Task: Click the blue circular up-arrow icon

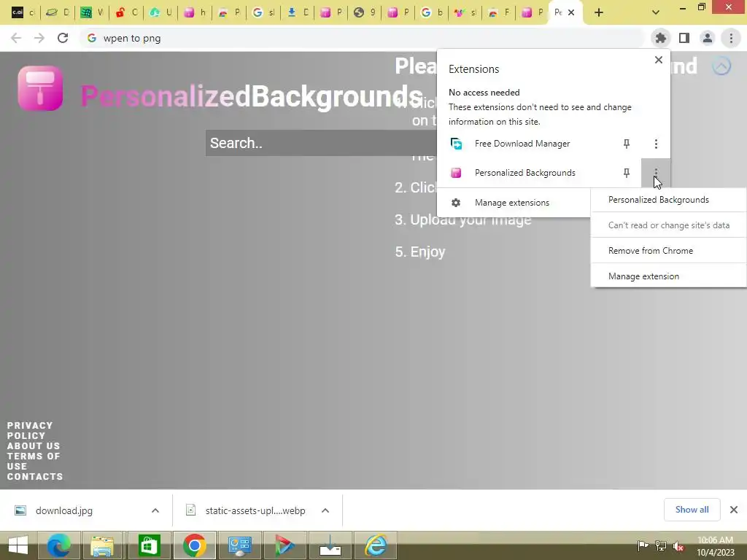Action: pos(721,66)
